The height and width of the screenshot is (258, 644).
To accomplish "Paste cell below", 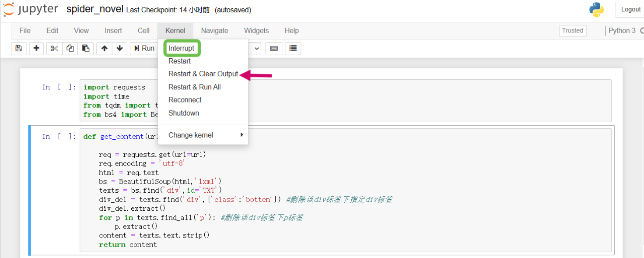I will pos(86,49).
